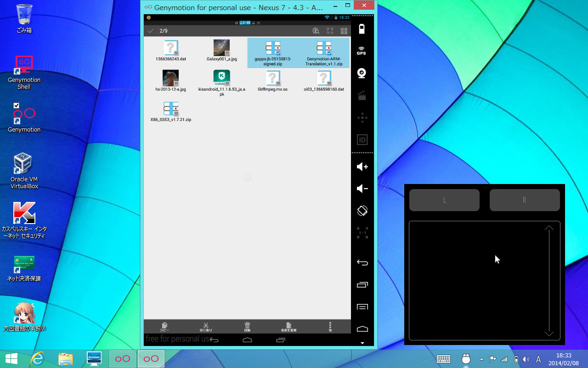This screenshot has height=368, width=588.
Task: Open the GPS widget in Genymotion
Action: [x=362, y=51]
